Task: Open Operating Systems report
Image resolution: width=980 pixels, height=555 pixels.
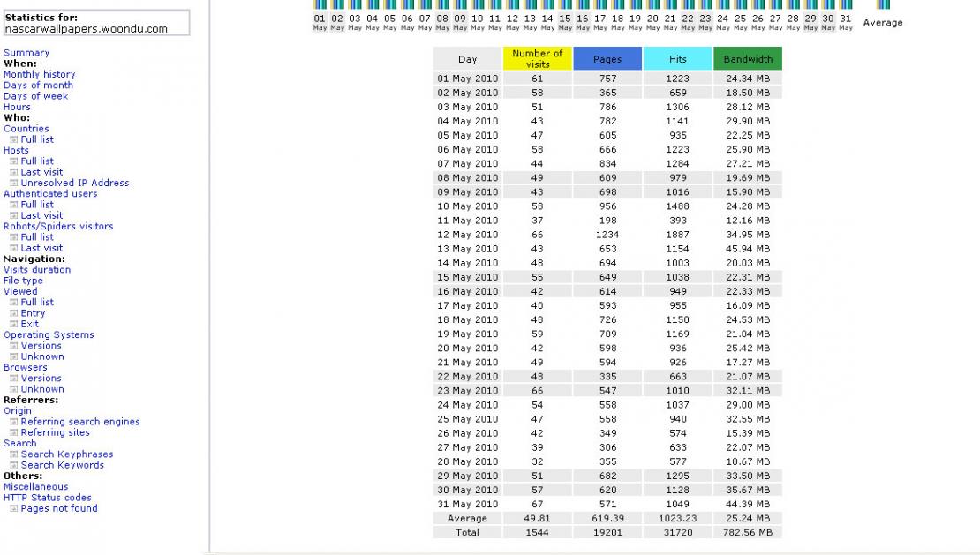Action: (x=49, y=334)
